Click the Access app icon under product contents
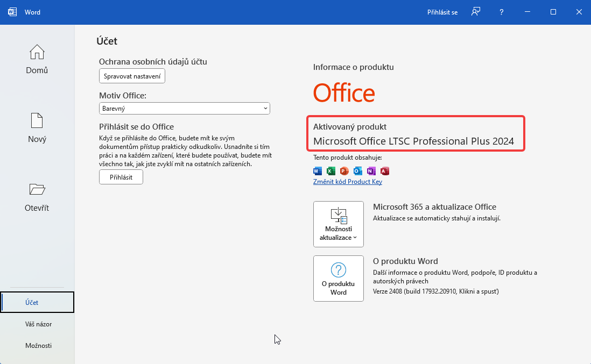 [x=384, y=172]
